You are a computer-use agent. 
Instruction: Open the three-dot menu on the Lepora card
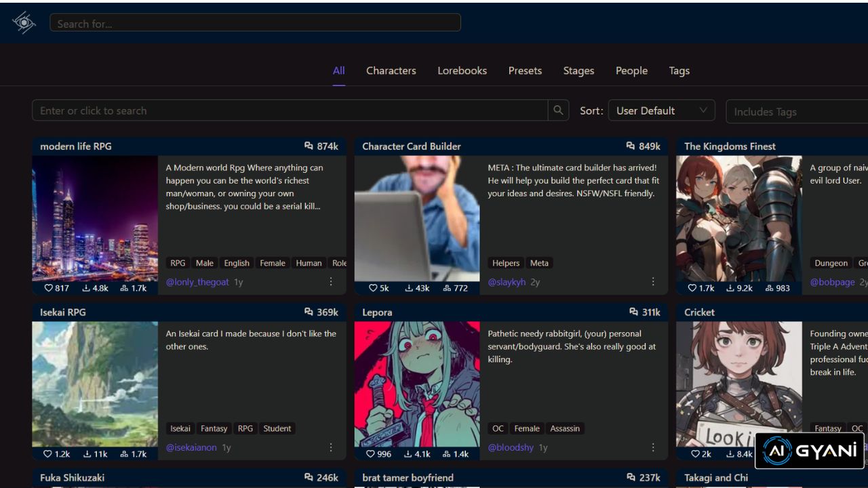click(652, 447)
